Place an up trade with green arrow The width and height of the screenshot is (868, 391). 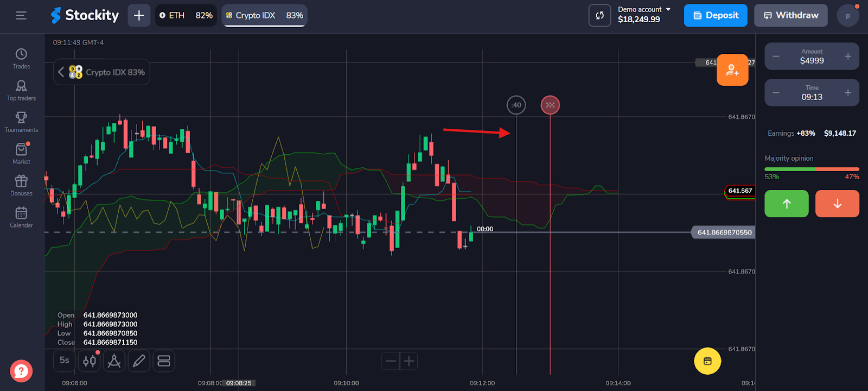(x=787, y=204)
